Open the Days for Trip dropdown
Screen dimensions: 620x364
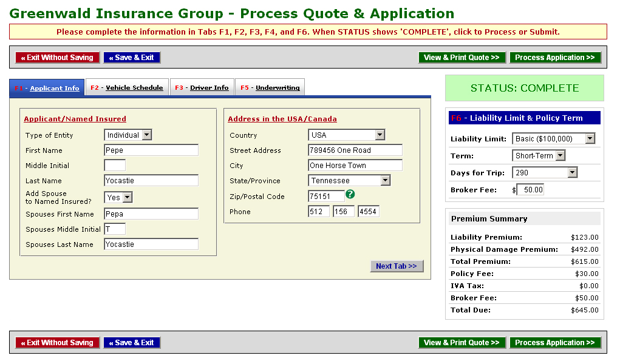(545, 173)
